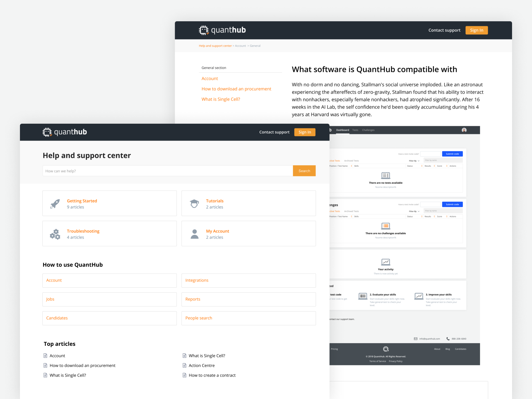Select Archived Tests tab in the tests panel
Image resolution: width=532 pixels, height=399 pixels.
[x=351, y=161]
